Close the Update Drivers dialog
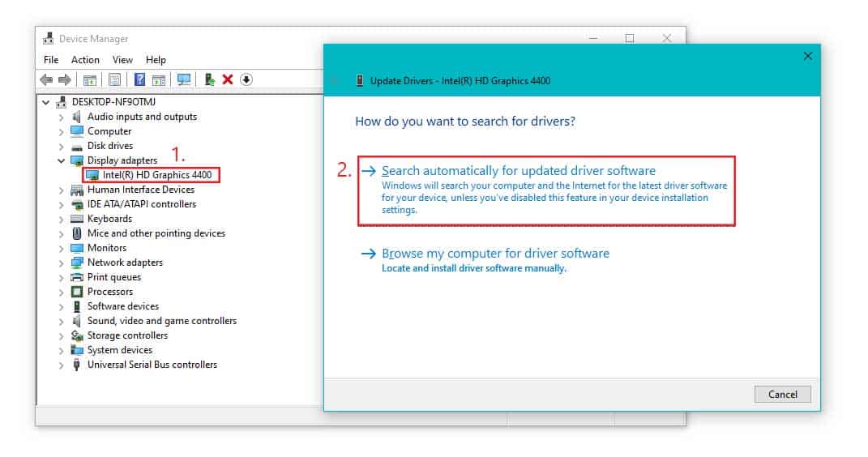Viewport: 868px width, 457px height. (x=808, y=56)
